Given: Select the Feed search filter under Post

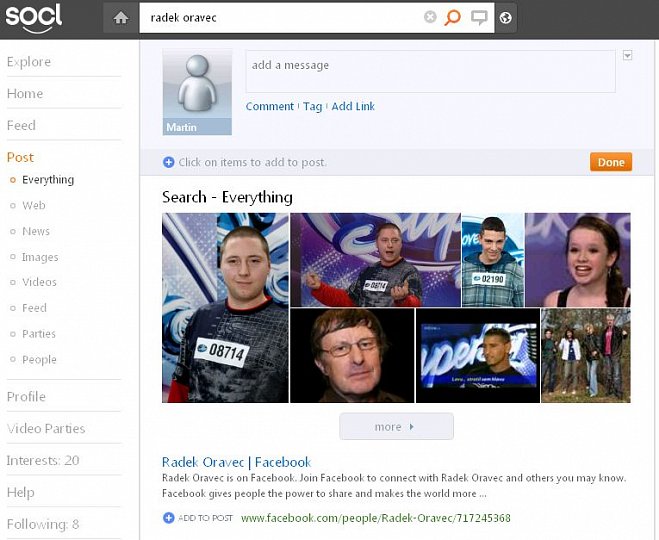Looking at the screenshot, I should [34, 308].
